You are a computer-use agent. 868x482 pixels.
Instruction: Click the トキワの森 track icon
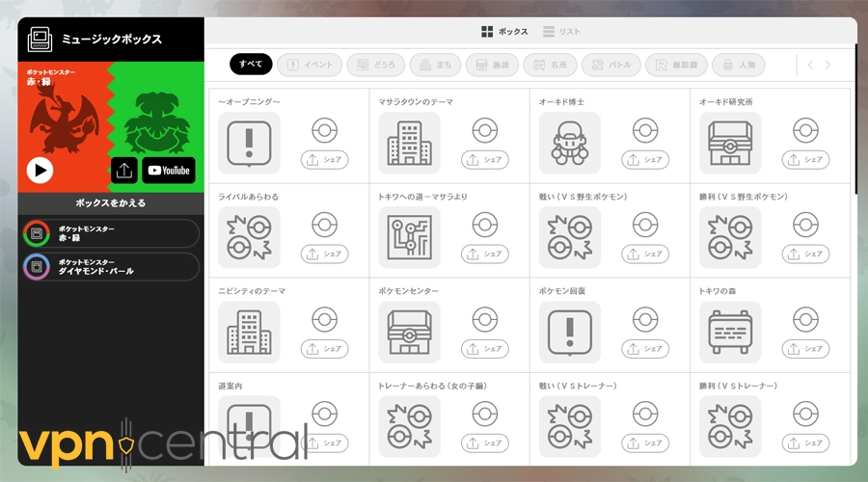[729, 332]
